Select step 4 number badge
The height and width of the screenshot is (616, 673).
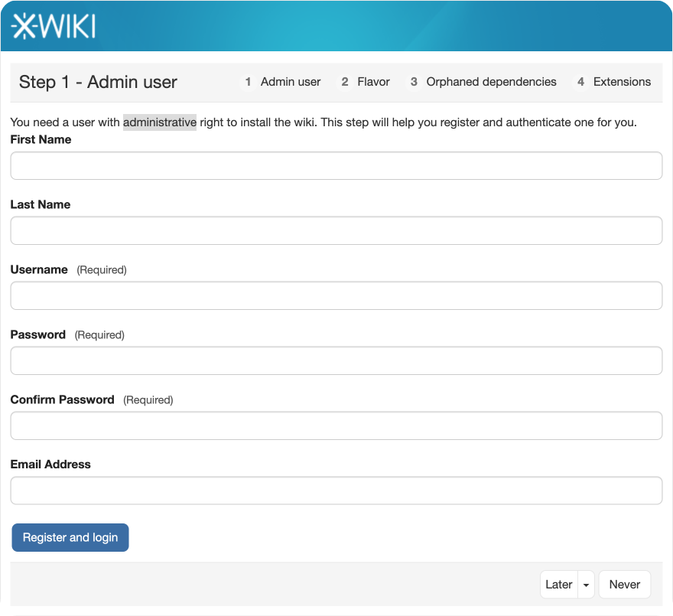tap(581, 82)
